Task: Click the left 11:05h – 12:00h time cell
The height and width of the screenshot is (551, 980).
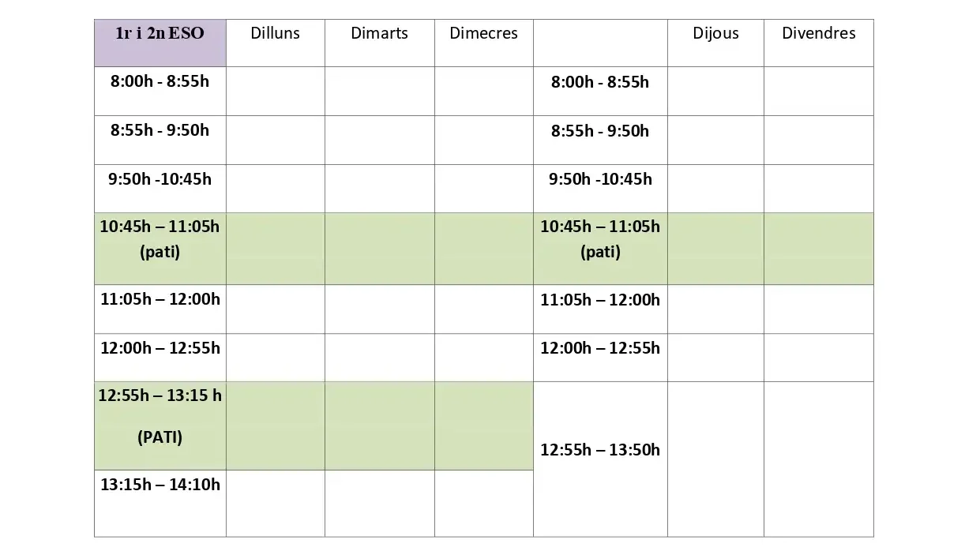Action: 160,309
